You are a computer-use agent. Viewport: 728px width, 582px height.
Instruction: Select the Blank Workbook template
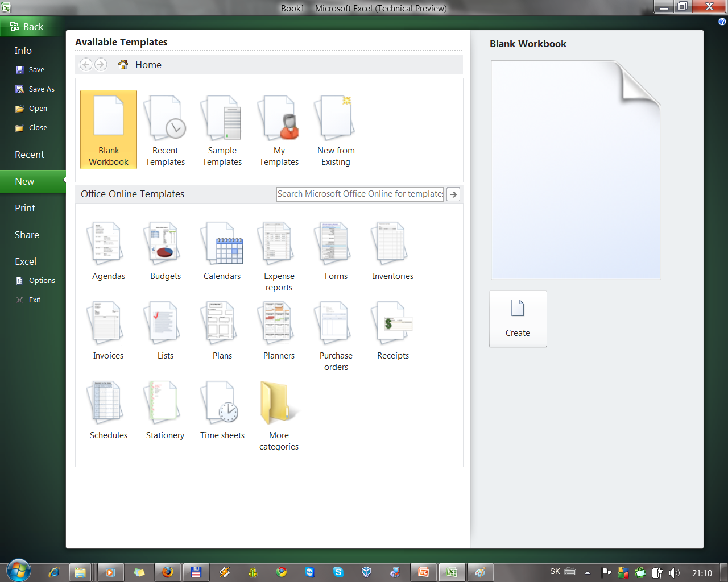(109, 130)
